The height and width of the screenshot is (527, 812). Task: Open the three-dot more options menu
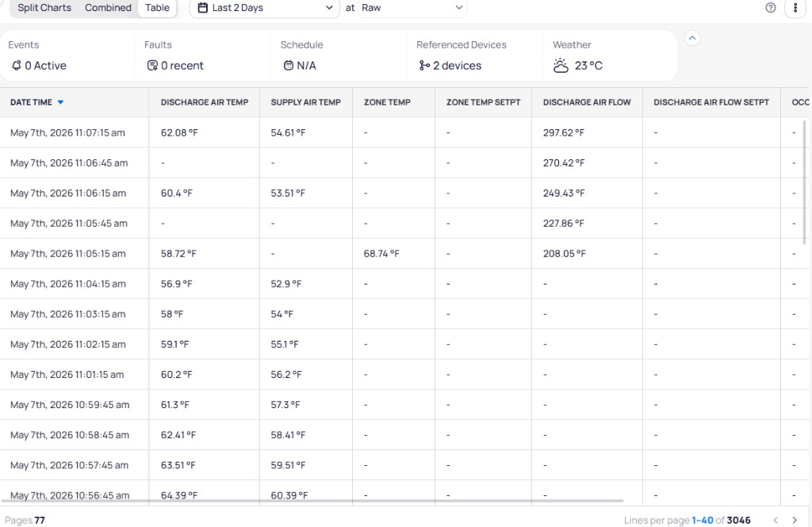click(795, 8)
